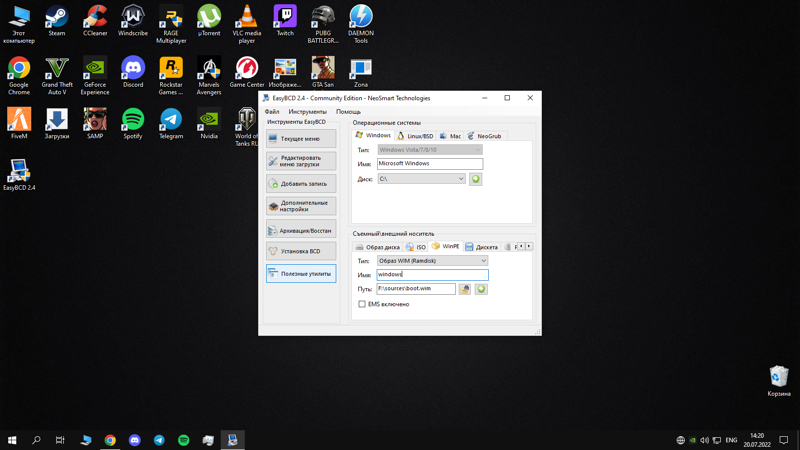This screenshot has height=450, width=800.
Task: Expand the Диск C:\ dropdown
Action: (421, 179)
